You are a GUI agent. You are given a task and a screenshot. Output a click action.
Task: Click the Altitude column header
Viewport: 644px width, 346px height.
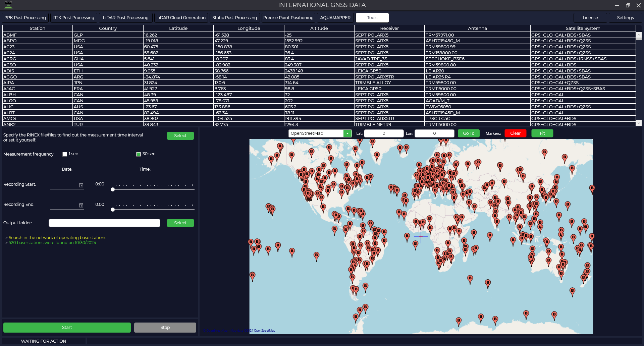coord(319,28)
